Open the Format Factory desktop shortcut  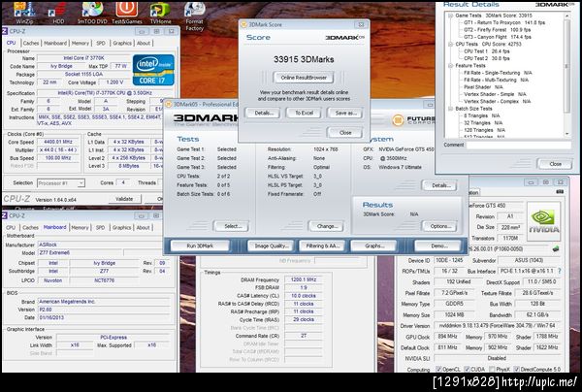pyautogui.click(x=195, y=16)
